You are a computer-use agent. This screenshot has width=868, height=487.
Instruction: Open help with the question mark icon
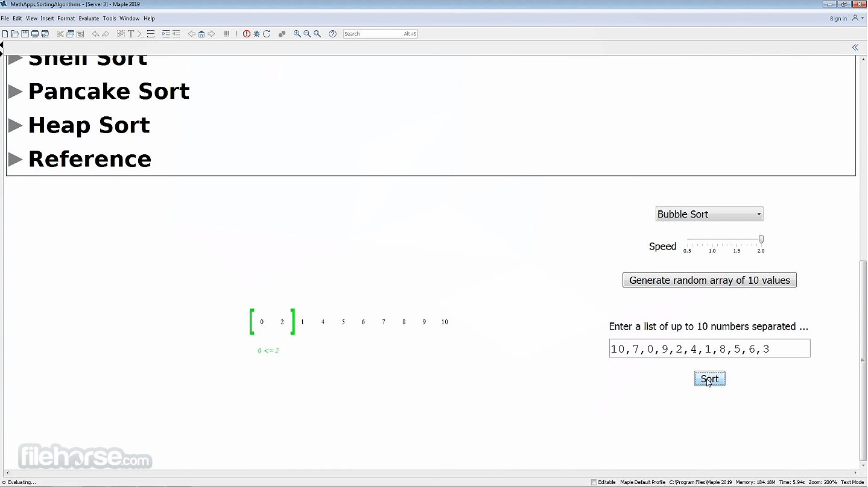click(332, 34)
